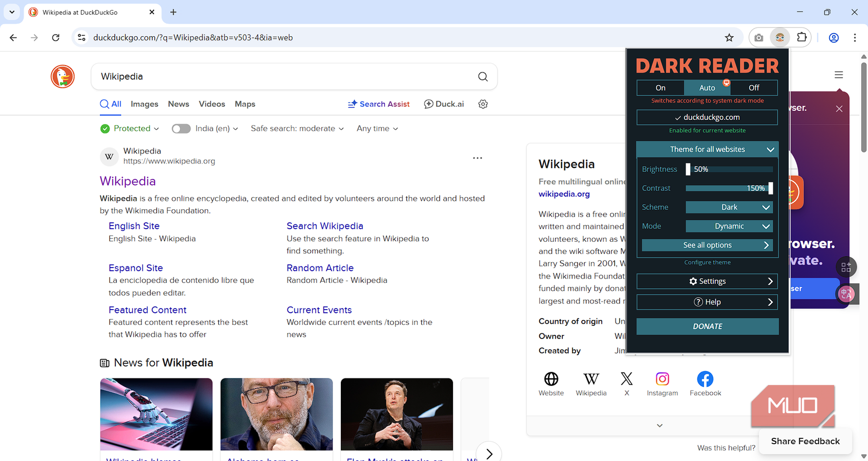This screenshot has height=461, width=868.
Task: Turn Dark Reader Off
Action: tap(754, 88)
